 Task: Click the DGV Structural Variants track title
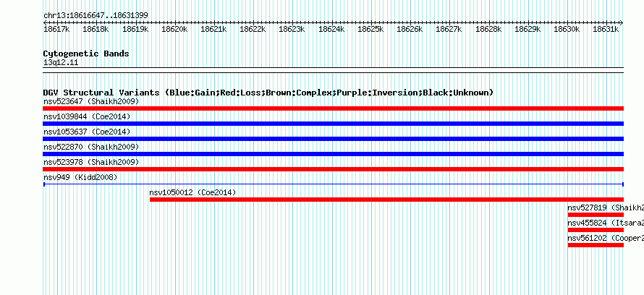(x=268, y=93)
